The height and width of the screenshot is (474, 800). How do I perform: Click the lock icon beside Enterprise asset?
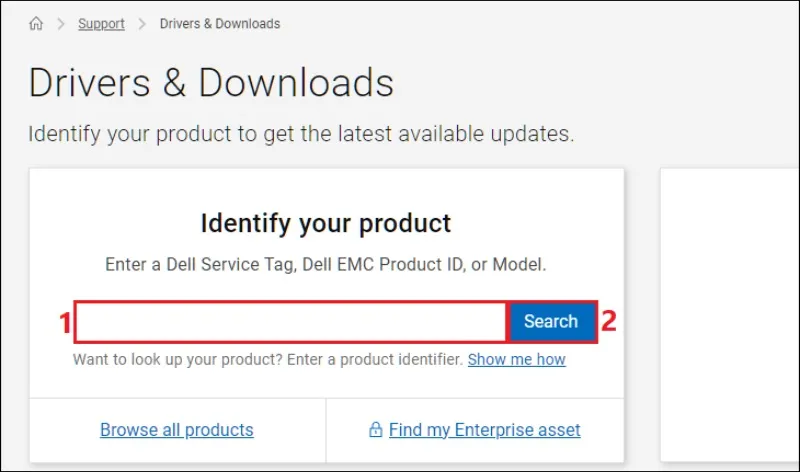[x=375, y=431]
